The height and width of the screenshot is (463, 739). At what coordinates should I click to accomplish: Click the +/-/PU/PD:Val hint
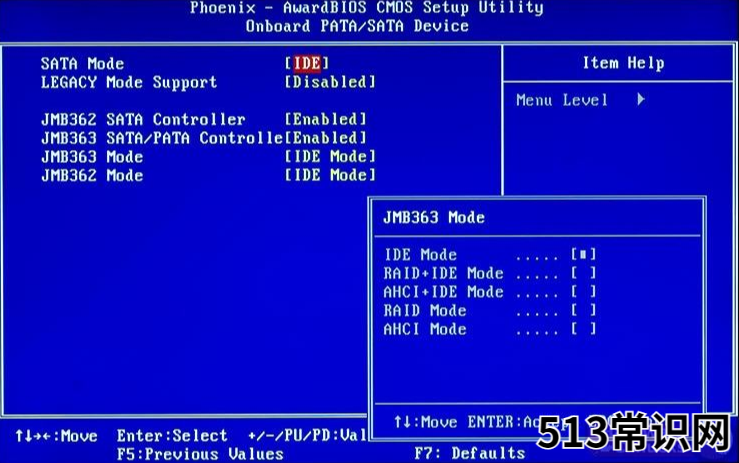(307, 436)
